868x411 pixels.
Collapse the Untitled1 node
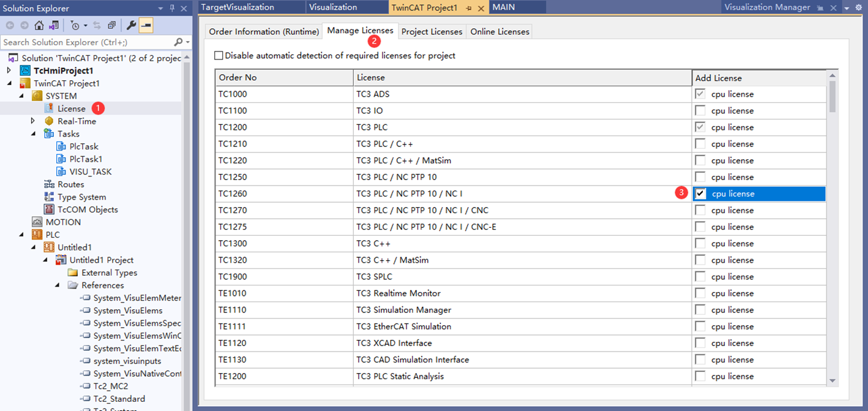click(x=33, y=247)
